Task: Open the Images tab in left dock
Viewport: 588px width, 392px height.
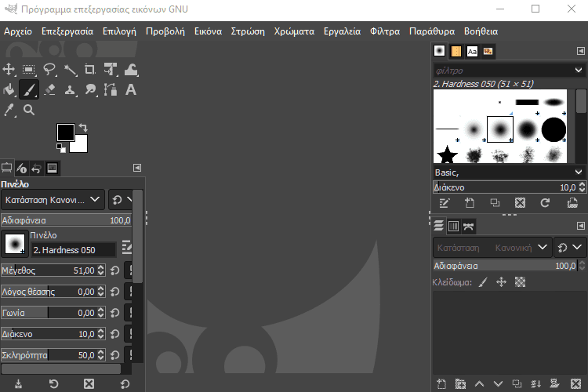Action: coord(52,168)
